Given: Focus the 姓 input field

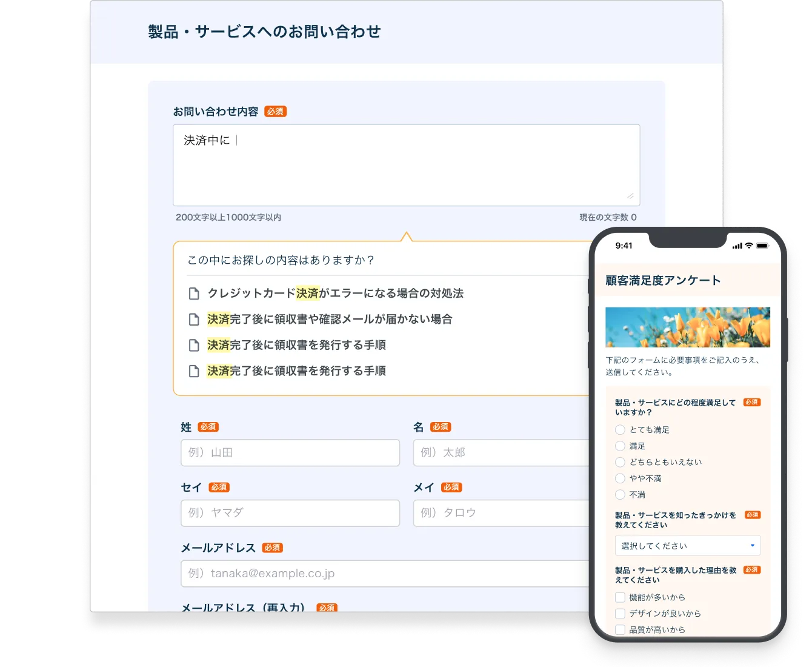Looking at the screenshot, I should (290, 453).
